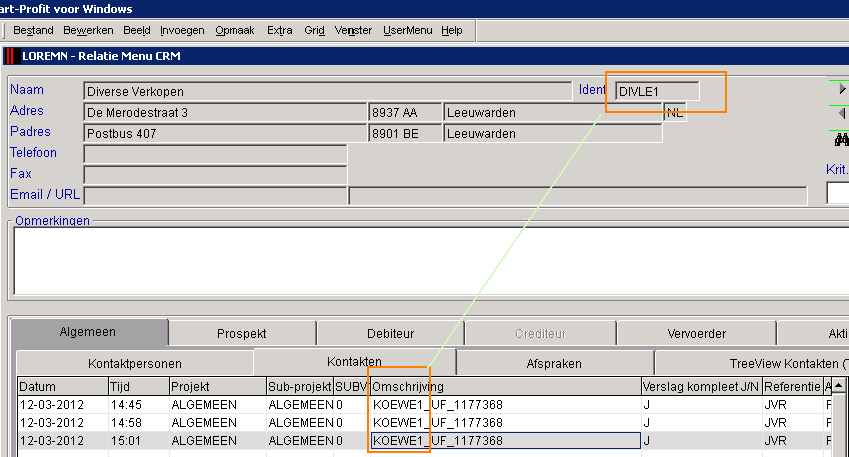Click the URL input field
849x457 pixels.
578,196
